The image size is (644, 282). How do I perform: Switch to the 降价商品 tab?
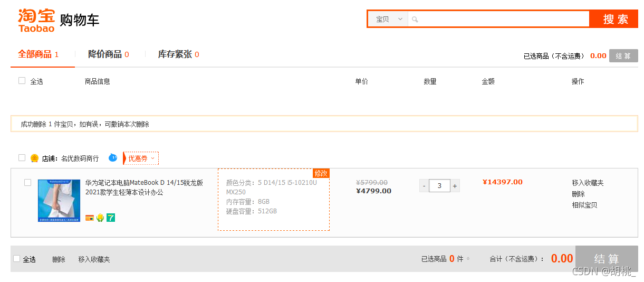coord(108,54)
